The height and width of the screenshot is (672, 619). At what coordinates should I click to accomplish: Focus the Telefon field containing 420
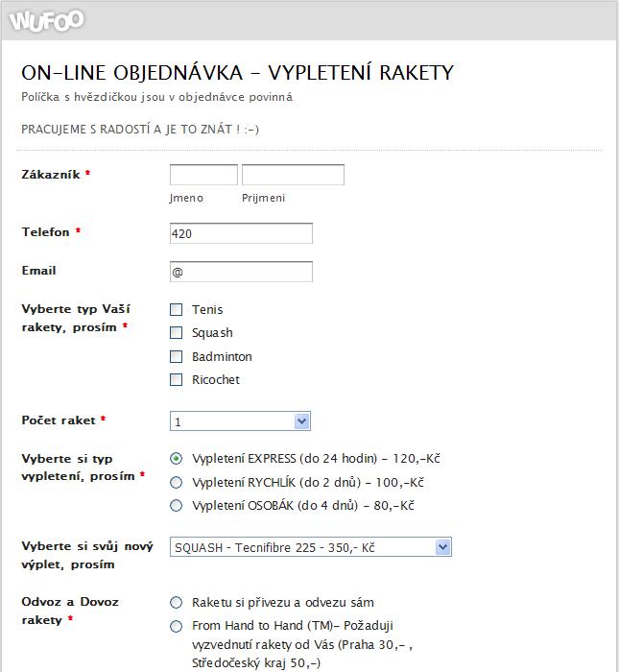241,233
